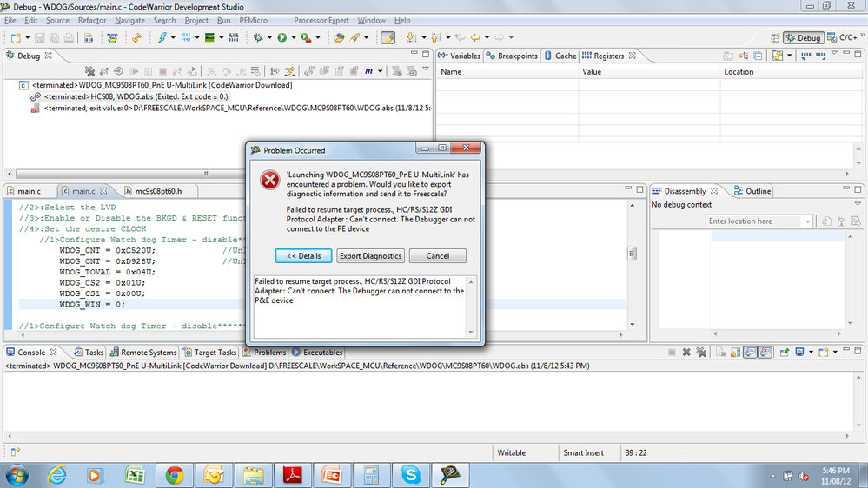Open the Open Console dropdown arrow
868x488 pixels.
[835, 352]
